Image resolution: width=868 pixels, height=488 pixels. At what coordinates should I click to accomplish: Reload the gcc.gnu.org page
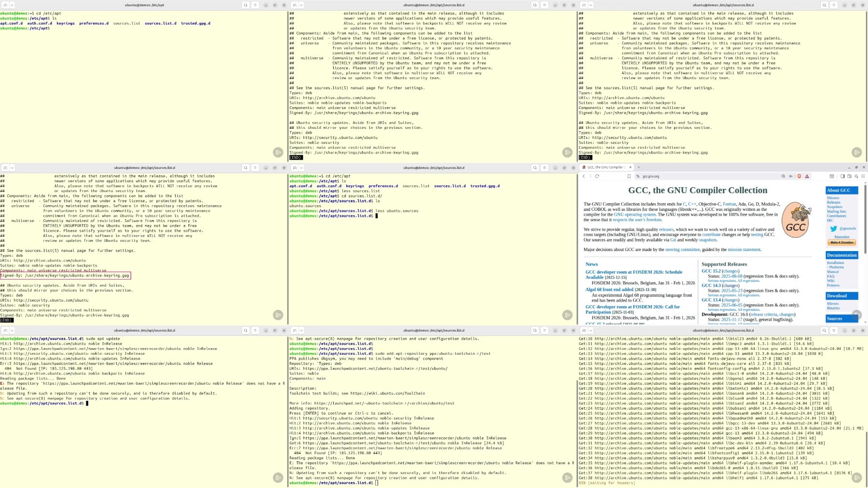[x=597, y=176]
